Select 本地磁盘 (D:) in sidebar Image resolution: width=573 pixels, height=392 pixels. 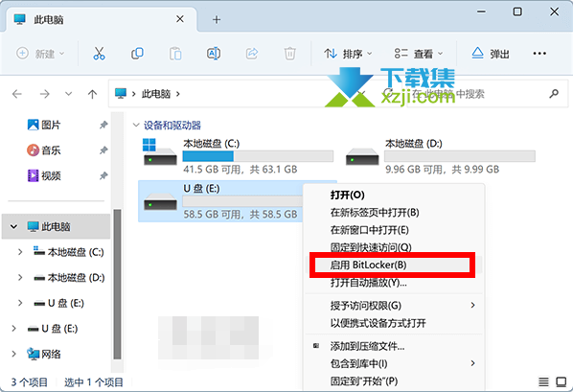[69, 278]
